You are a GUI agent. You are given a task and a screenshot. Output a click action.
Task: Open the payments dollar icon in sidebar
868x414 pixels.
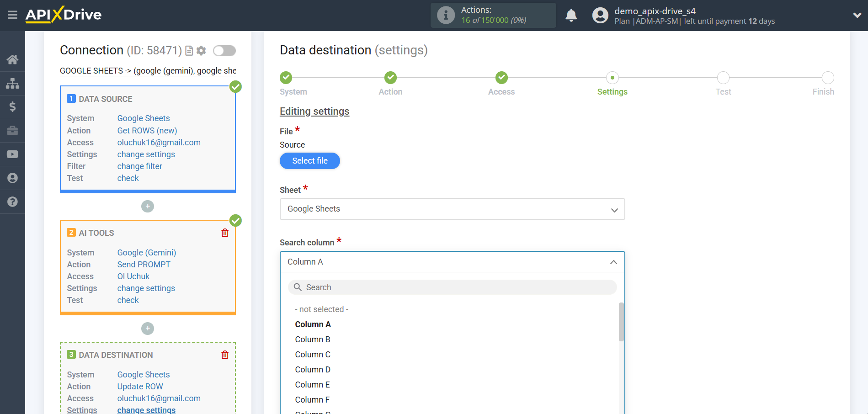(12, 107)
